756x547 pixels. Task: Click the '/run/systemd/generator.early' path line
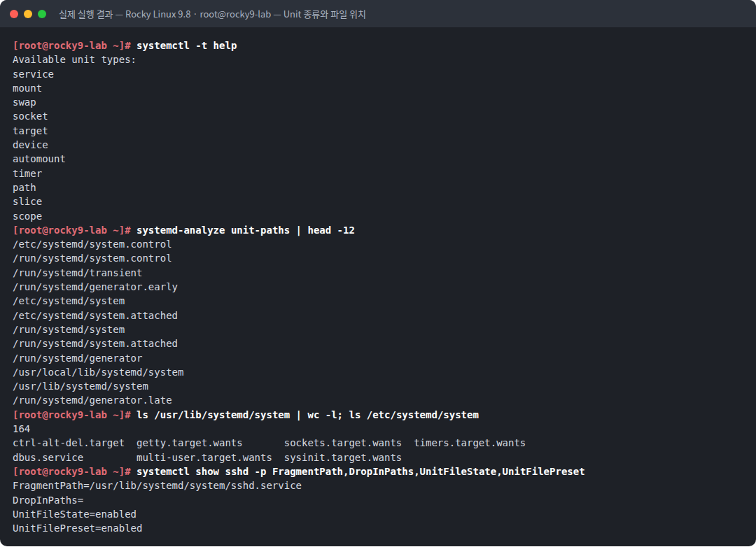(x=95, y=287)
